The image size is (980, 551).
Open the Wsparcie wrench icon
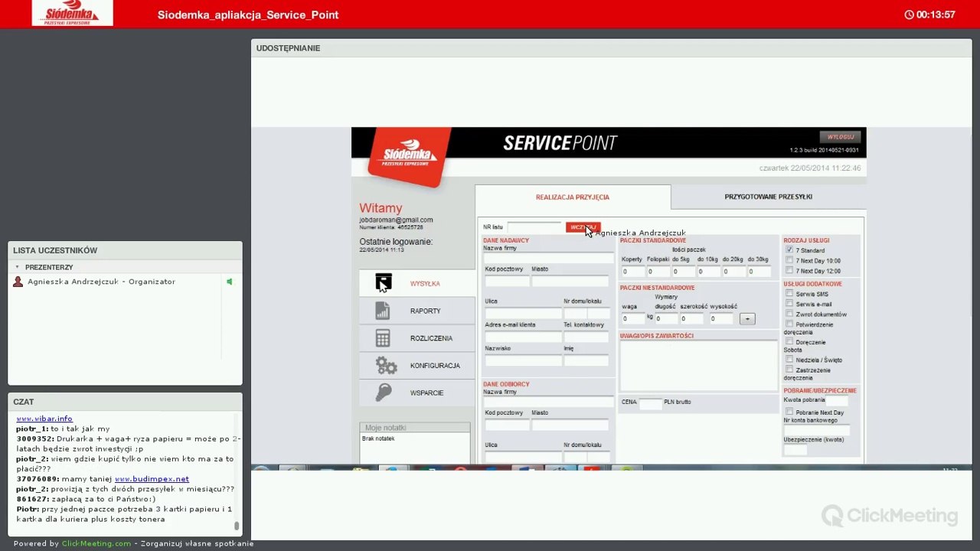pos(384,393)
